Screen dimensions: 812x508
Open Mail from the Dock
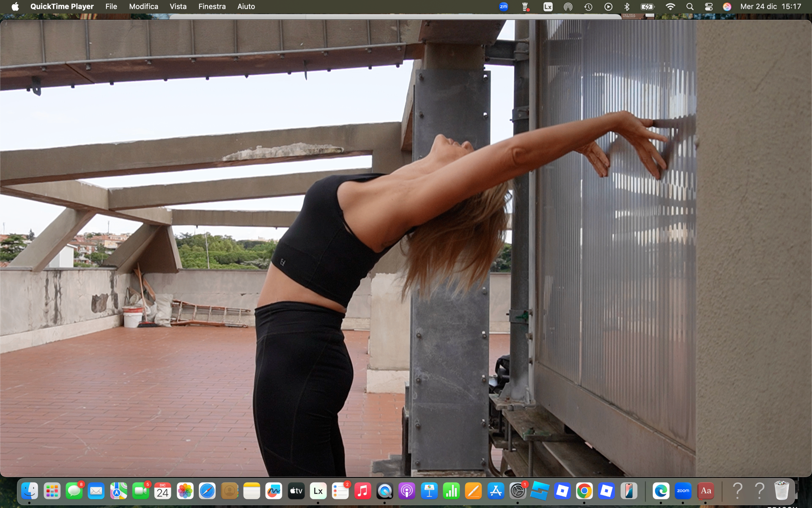click(96, 491)
